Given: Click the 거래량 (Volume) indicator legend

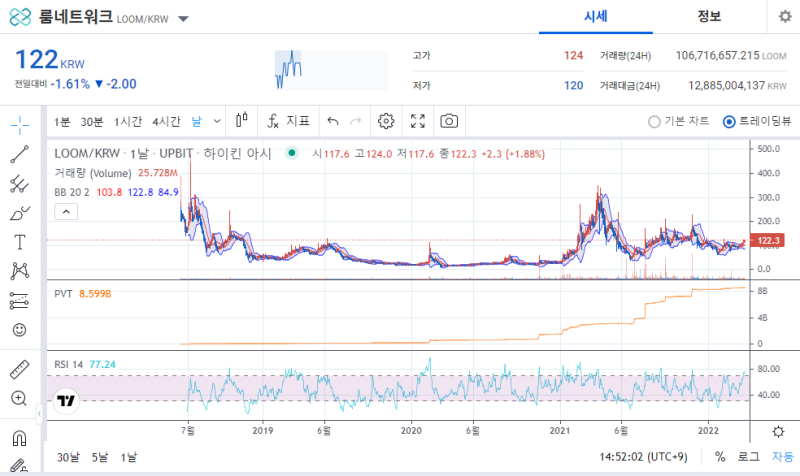Looking at the screenshot, I should pos(93,173).
